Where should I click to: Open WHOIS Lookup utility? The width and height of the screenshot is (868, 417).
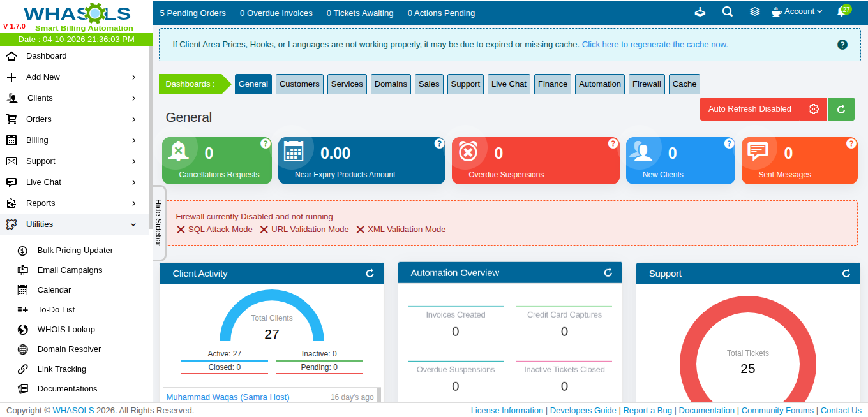(66, 330)
